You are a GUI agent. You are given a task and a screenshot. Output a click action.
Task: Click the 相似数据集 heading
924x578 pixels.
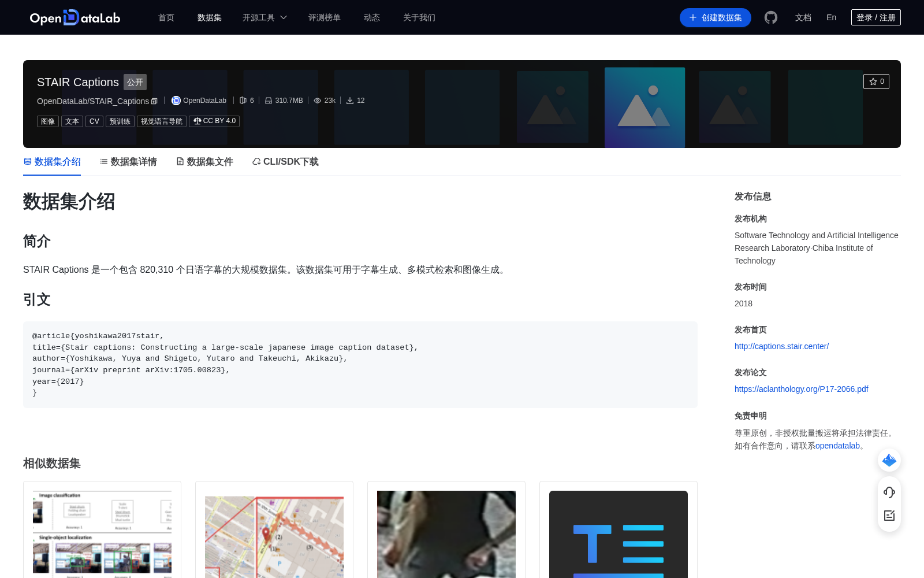[x=52, y=463]
